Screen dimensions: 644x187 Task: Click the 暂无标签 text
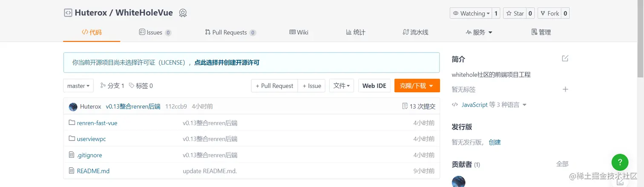point(463,89)
